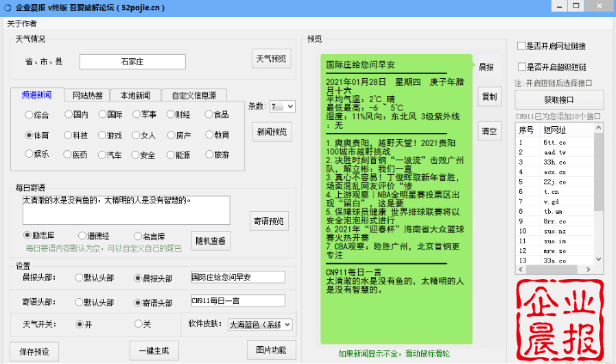Enable the 是否开启网址链接 checkbox
616x364 pixels.
click(521, 47)
